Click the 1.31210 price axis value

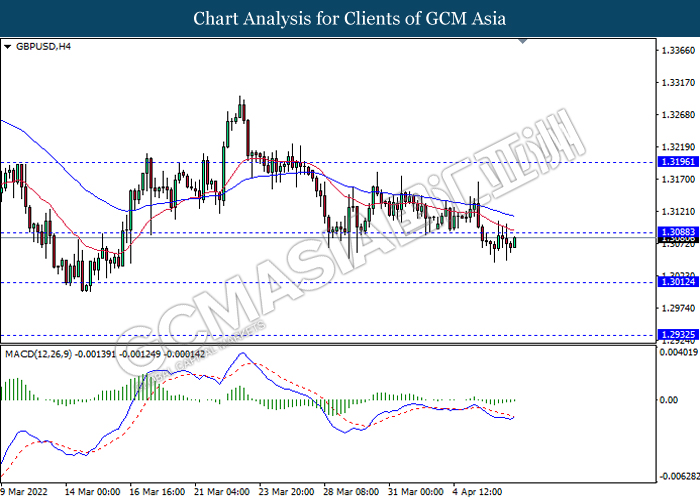(678, 212)
